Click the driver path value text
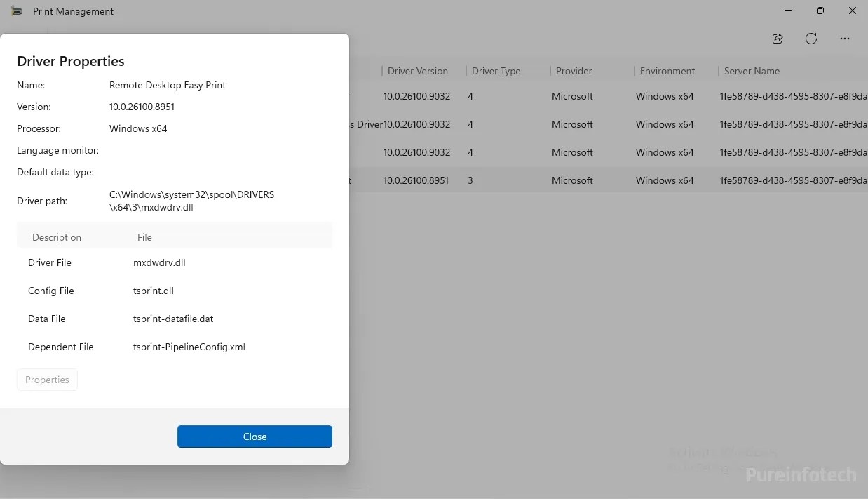868x499 pixels. [191, 201]
